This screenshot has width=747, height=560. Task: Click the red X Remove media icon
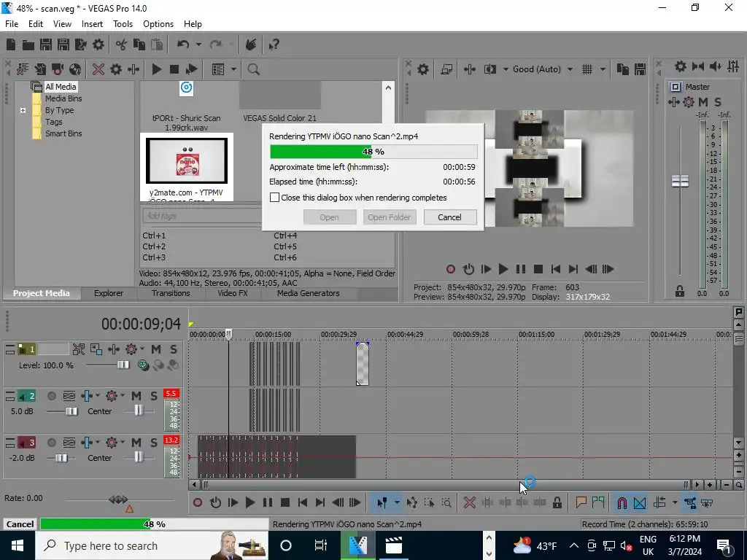click(x=98, y=69)
